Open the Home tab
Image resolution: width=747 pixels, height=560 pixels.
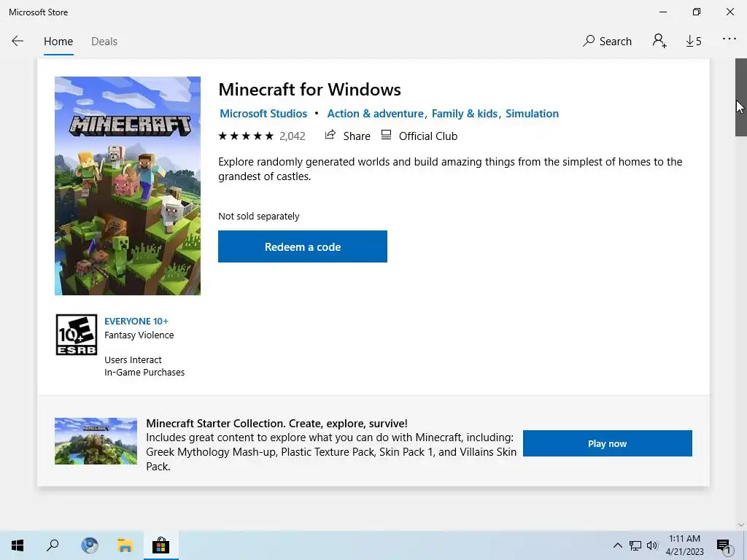pyautogui.click(x=58, y=42)
